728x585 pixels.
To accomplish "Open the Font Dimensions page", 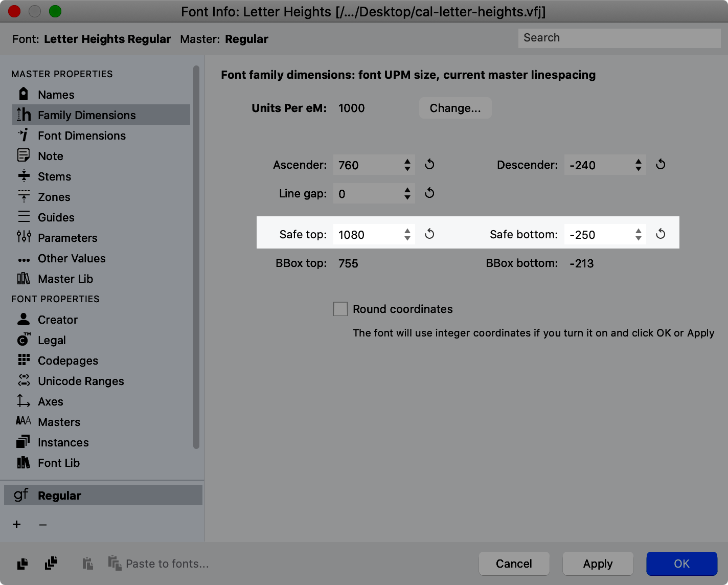I will 101,135.
